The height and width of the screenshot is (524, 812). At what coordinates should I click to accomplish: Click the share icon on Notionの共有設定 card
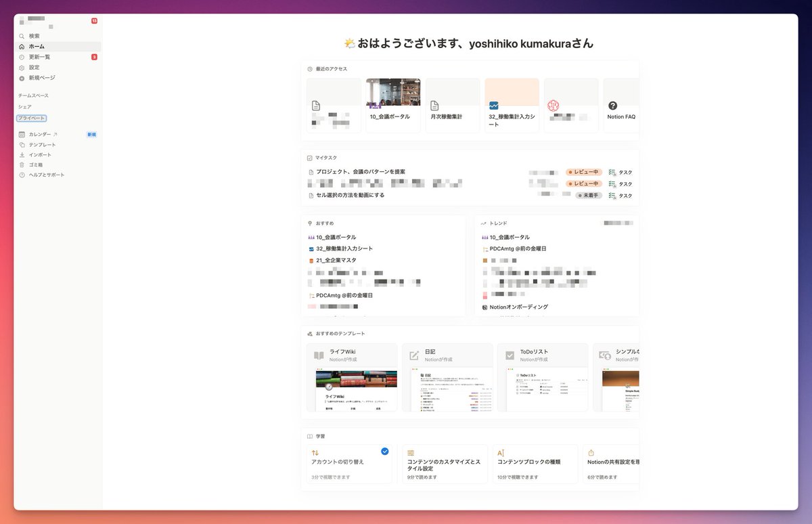(591, 452)
